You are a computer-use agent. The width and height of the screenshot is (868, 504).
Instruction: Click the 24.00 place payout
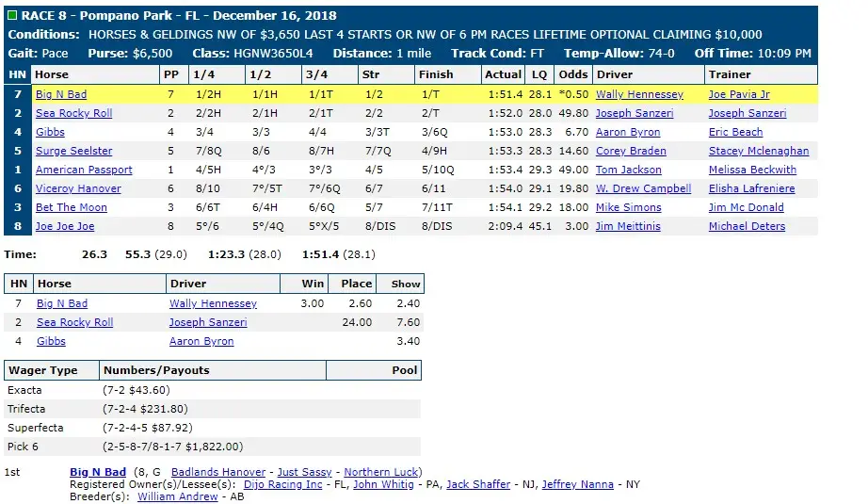(x=357, y=322)
